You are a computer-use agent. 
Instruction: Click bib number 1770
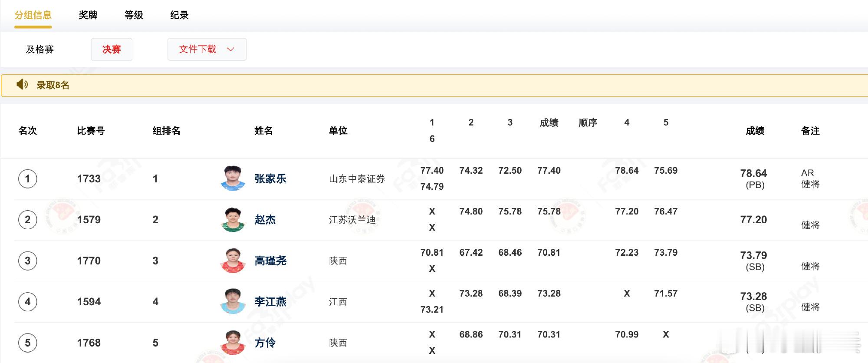pos(89,261)
